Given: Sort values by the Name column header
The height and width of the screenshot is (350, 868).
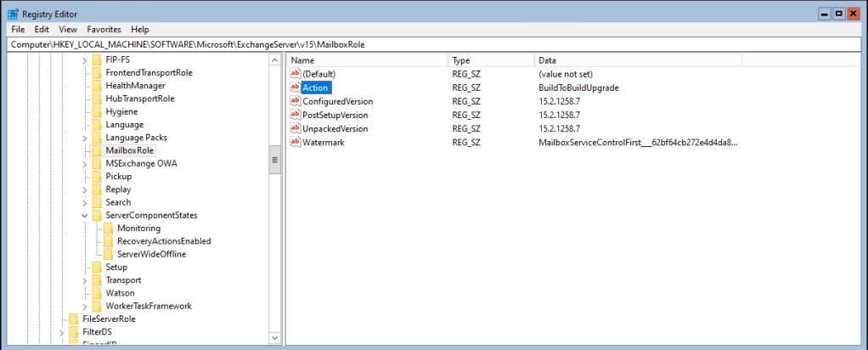Looking at the screenshot, I should click(367, 60).
